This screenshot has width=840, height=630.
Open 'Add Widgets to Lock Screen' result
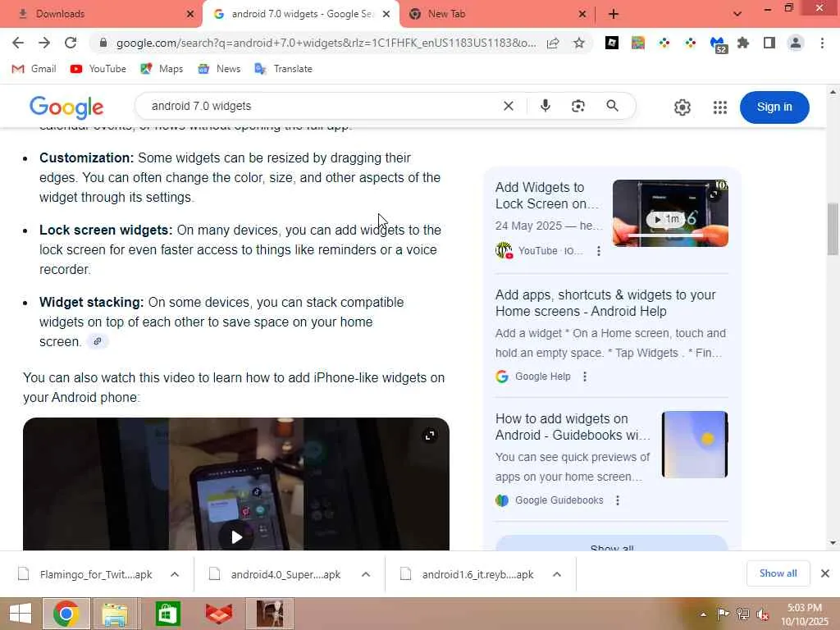(x=547, y=195)
